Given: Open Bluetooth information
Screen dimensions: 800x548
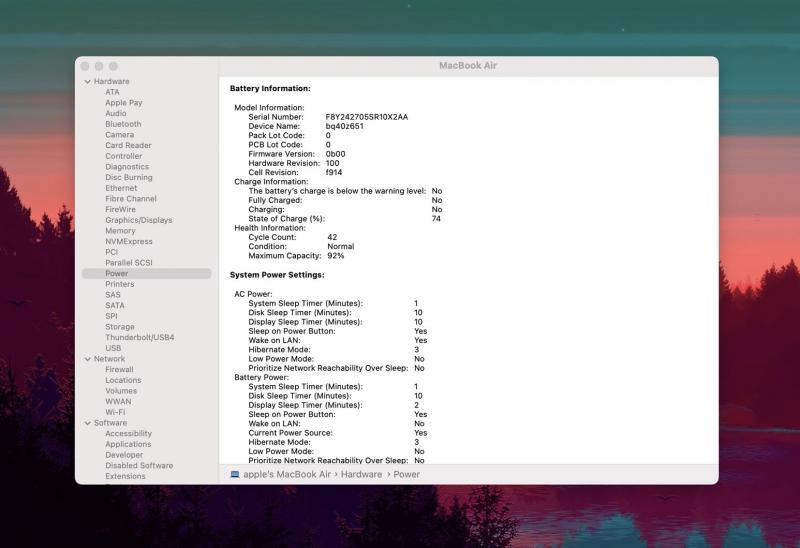Looking at the screenshot, I should (123, 124).
